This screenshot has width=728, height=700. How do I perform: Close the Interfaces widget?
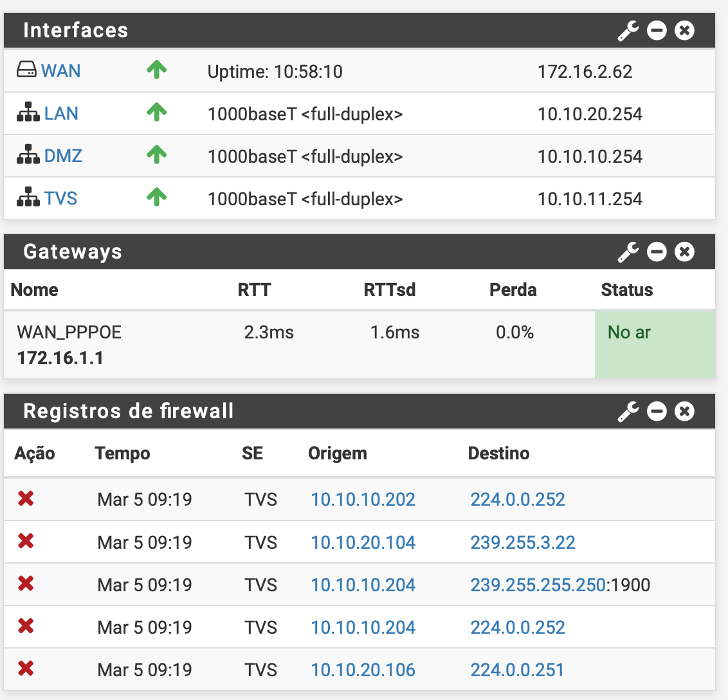[x=685, y=30]
